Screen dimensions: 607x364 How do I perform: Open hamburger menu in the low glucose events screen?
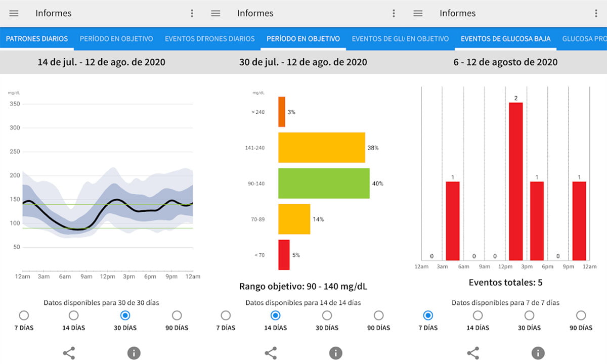pos(418,14)
